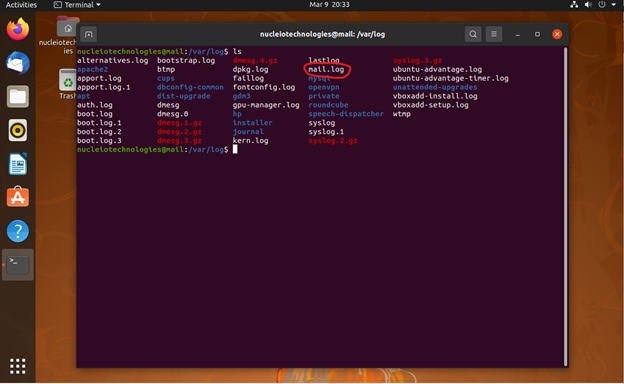624x384 pixels.
Task: Open Firefox from the dock
Action: tap(18, 29)
